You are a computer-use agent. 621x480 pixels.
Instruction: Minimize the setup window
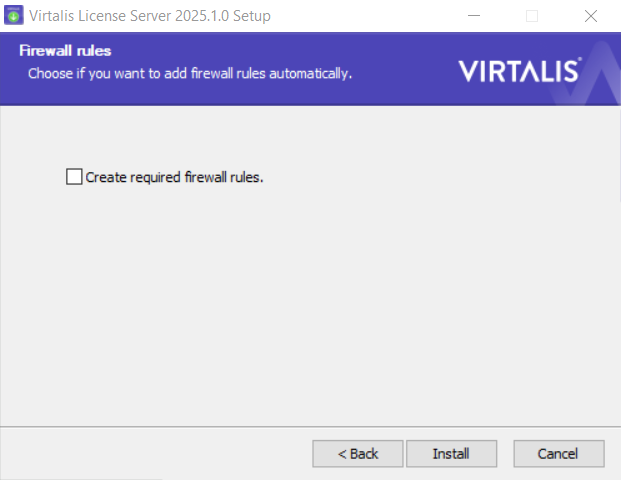[x=474, y=16]
